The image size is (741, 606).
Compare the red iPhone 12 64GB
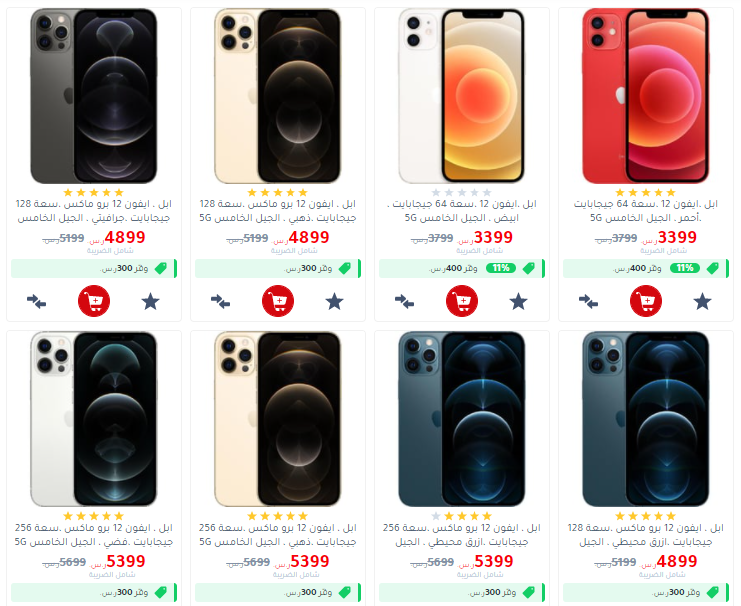pyautogui.click(x=588, y=302)
